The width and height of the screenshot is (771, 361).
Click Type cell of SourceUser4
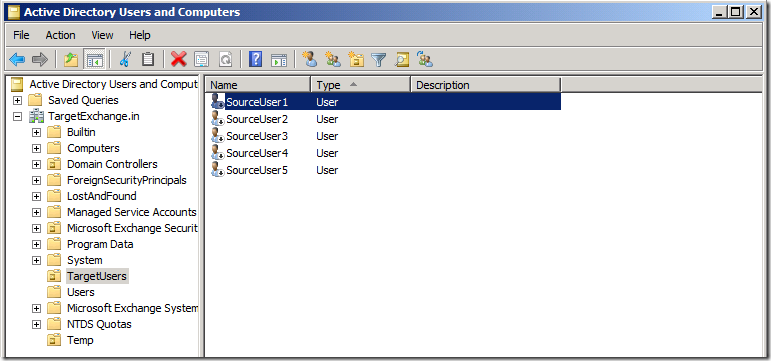(x=327, y=153)
